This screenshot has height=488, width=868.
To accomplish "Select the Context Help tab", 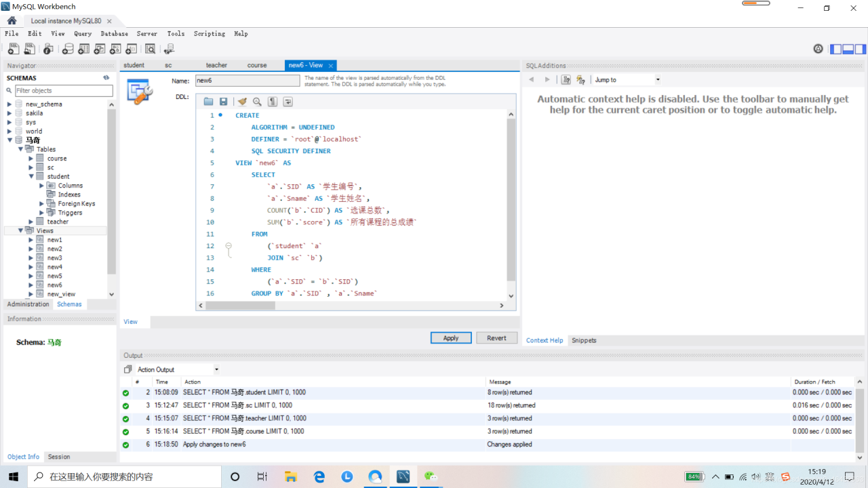I will tap(545, 340).
